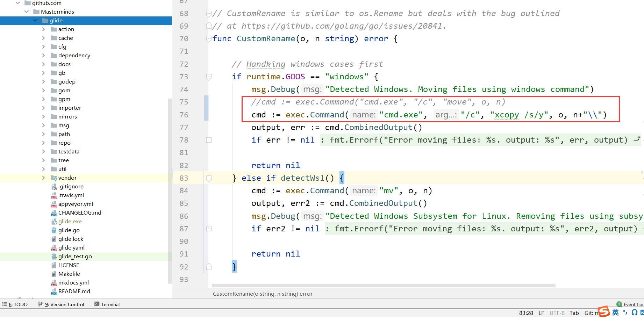
Task: Click the glide.exe unknown file icon
Action: coord(54,222)
